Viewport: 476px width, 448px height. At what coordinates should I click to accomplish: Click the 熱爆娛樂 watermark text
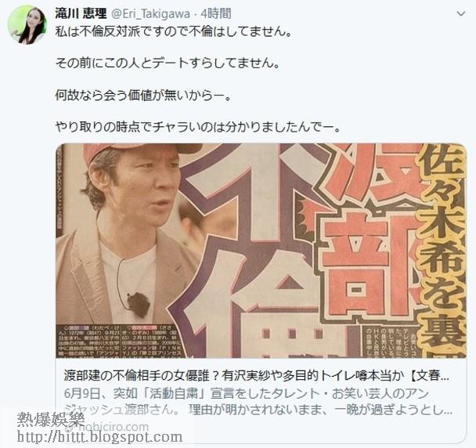(51, 420)
